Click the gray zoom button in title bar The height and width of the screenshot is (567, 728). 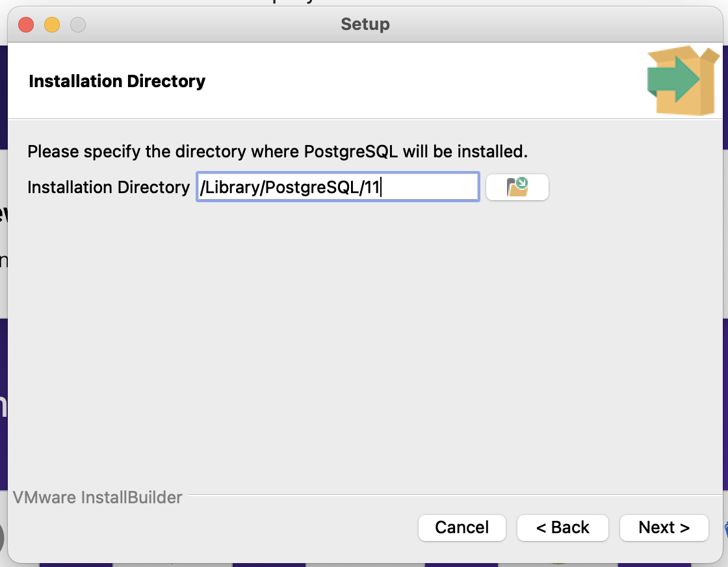[x=78, y=25]
